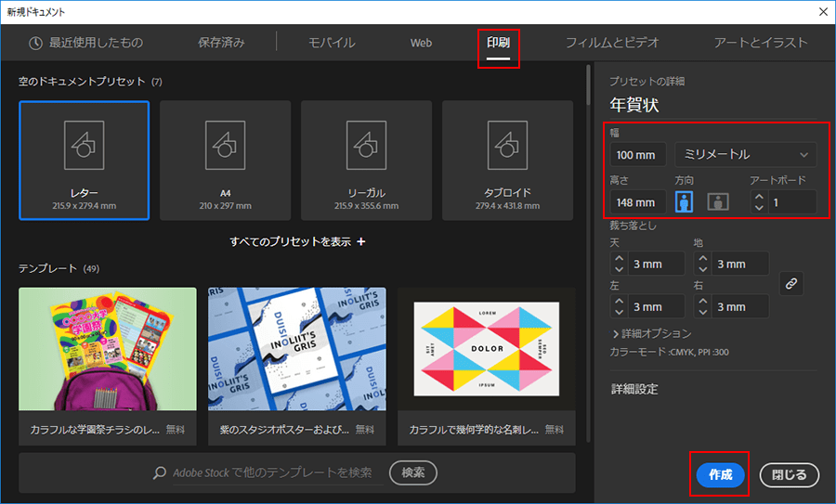Expand 詳細オプション section
This screenshot has width=836, height=504.
(652, 333)
